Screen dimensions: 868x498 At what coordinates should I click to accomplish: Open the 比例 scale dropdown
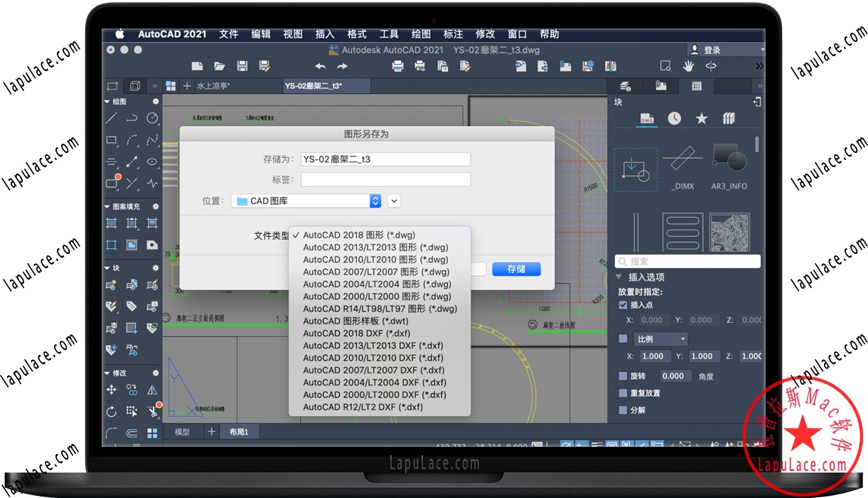660,339
